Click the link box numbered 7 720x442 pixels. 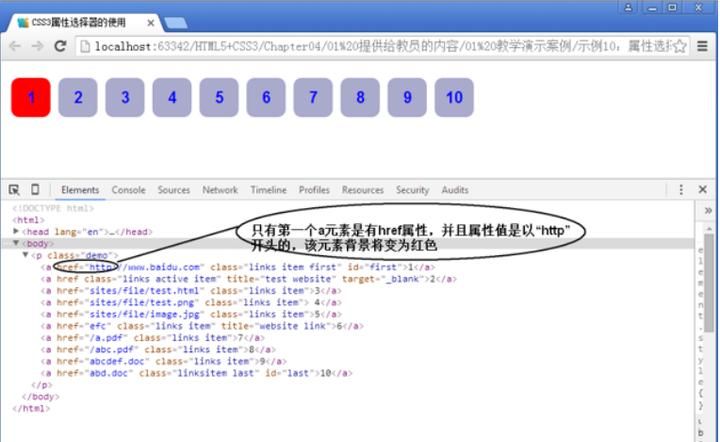point(313,97)
